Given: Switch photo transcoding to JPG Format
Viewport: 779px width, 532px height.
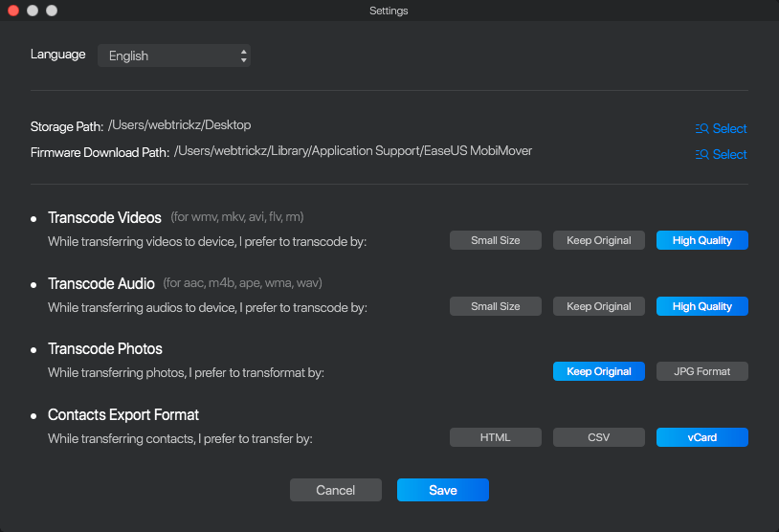Looking at the screenshot, I should pos(702,371).
